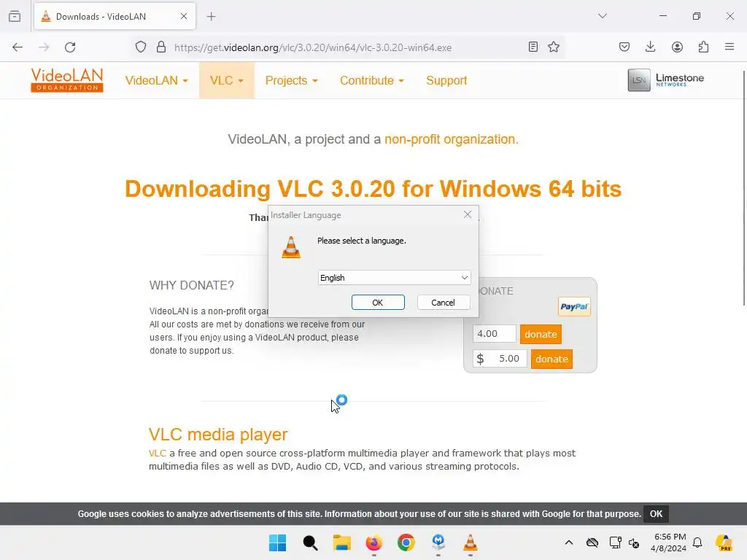Follow the non-profit organization link
747x560 pixels.
(451, 139)
